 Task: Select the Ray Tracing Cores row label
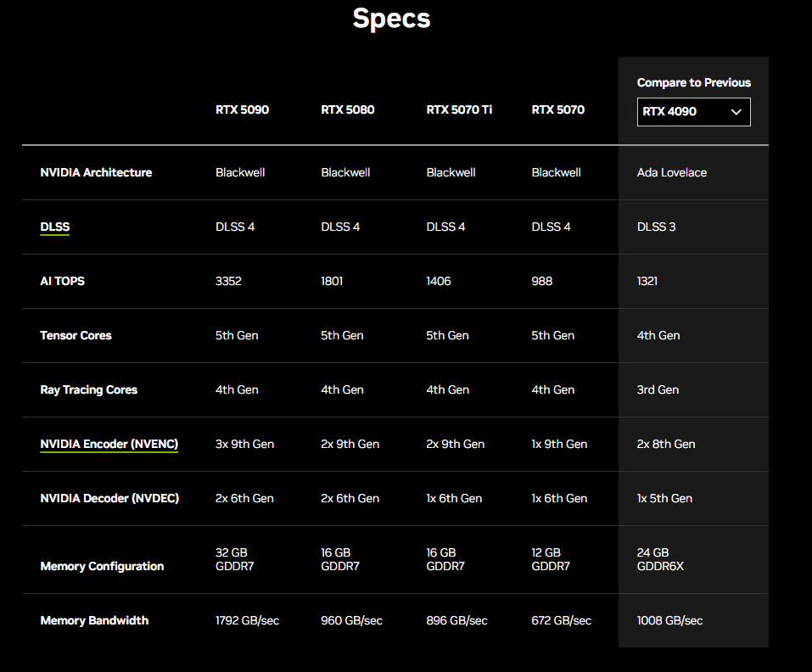[x=88, y=389]
